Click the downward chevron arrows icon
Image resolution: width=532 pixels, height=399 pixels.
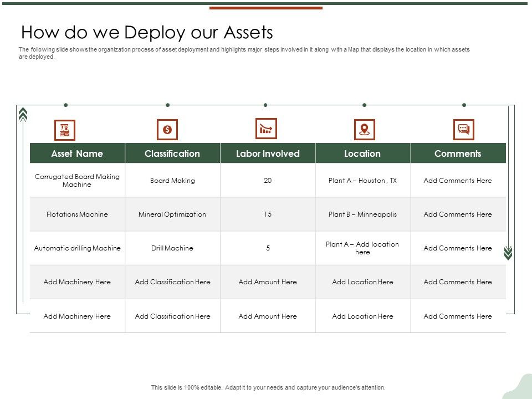click(508, 253)
